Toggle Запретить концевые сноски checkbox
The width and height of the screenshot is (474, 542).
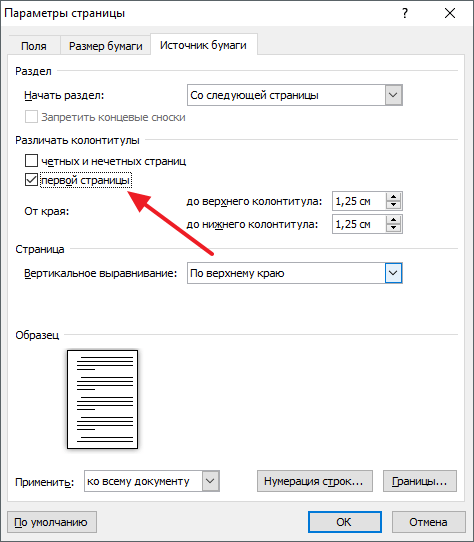pyautogui.click(x=31, y=117)
